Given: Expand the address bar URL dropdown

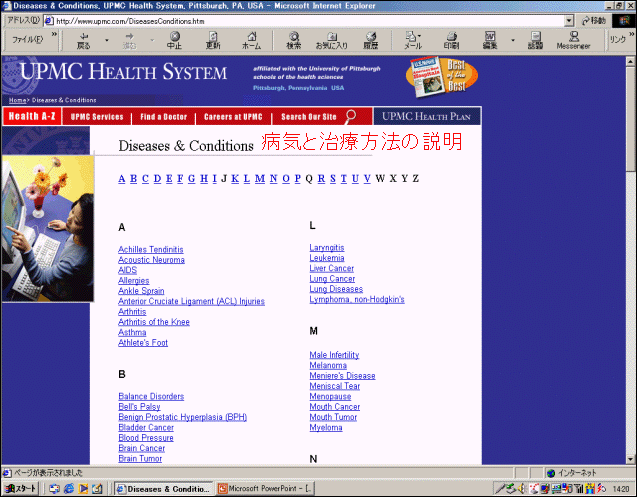Looking at the screenshot, I should (x=569, y=20).
